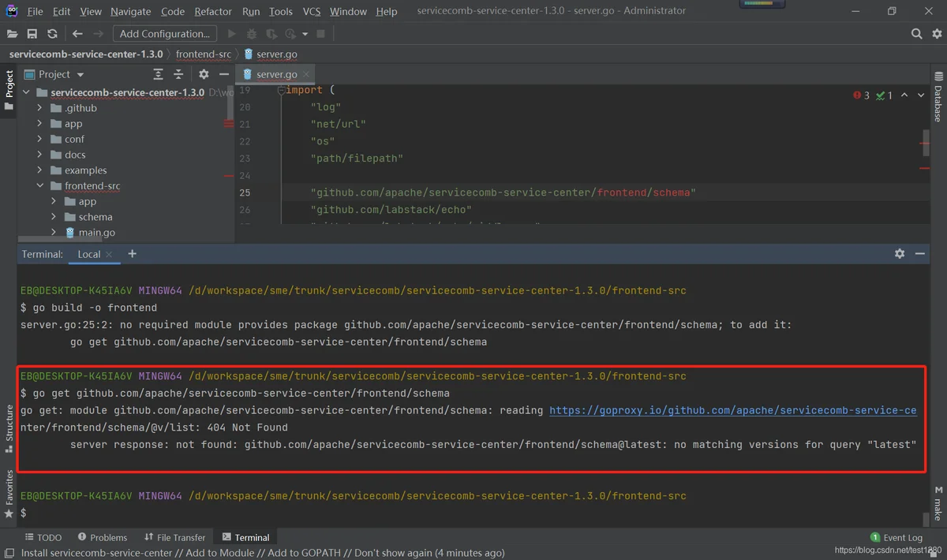
Task: Collapse the servicecomb-service-center-1.3.0 root folder
Action: 26,92
